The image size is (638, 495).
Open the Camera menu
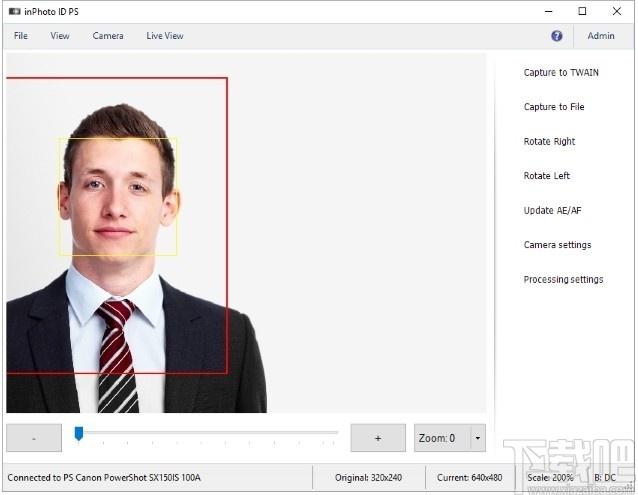tap(108, 36)
